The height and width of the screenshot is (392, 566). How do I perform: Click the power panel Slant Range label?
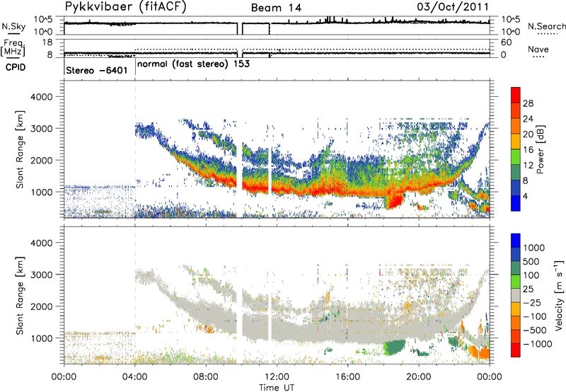point(20,149)
